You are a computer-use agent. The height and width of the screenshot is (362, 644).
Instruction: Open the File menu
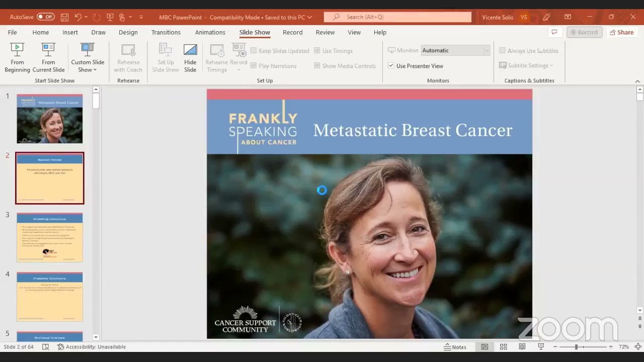[x=12, y=32]
